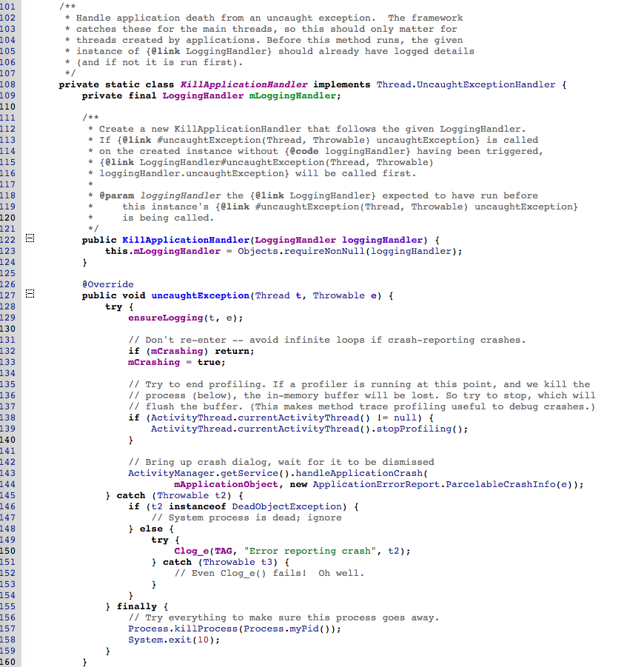
Task: Collapse the uncaughtException method fold region
Action: click(29, 295)
